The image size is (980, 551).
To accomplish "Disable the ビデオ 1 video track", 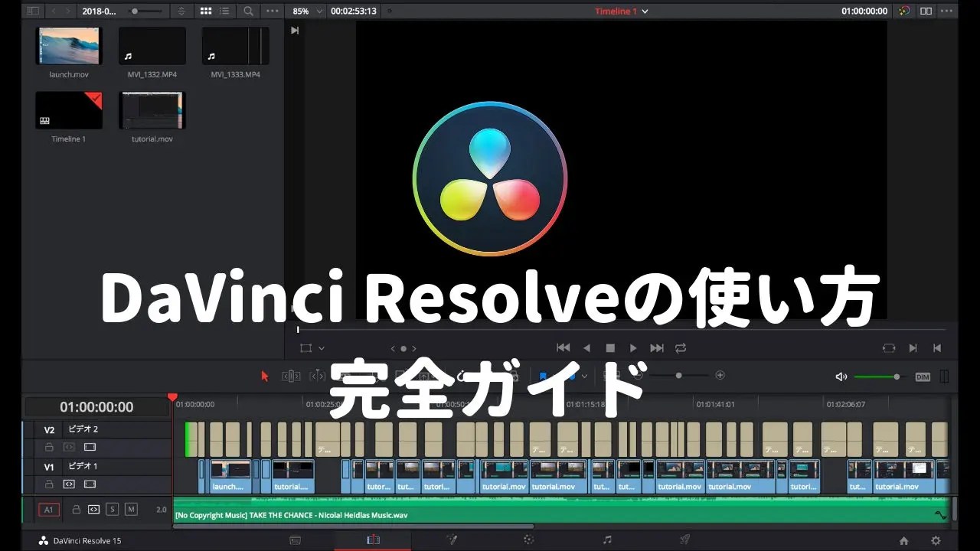I will [x=90, y=484].
